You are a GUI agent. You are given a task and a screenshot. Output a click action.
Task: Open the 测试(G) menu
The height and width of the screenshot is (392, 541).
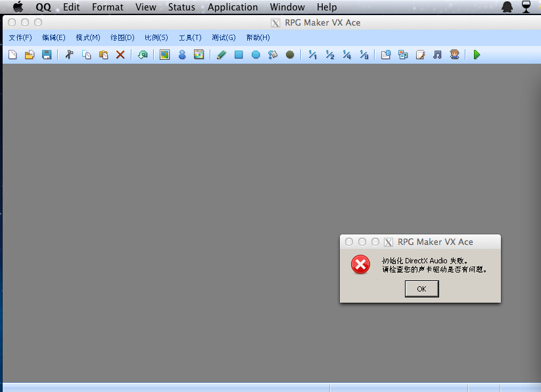coord(224,37)
